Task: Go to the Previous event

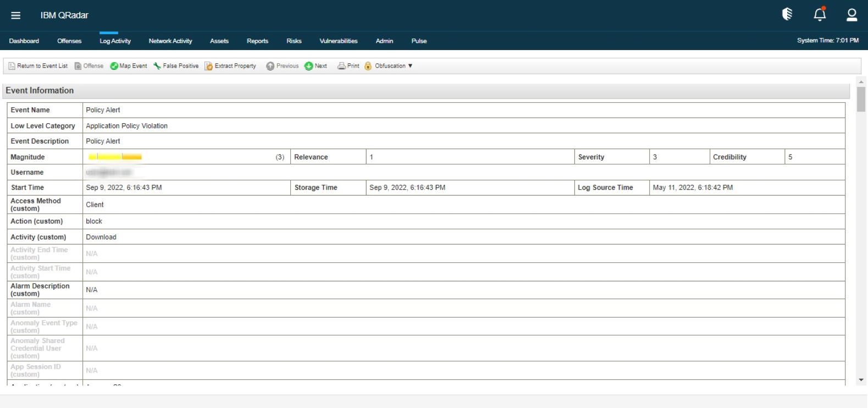Action: (283, 66)
